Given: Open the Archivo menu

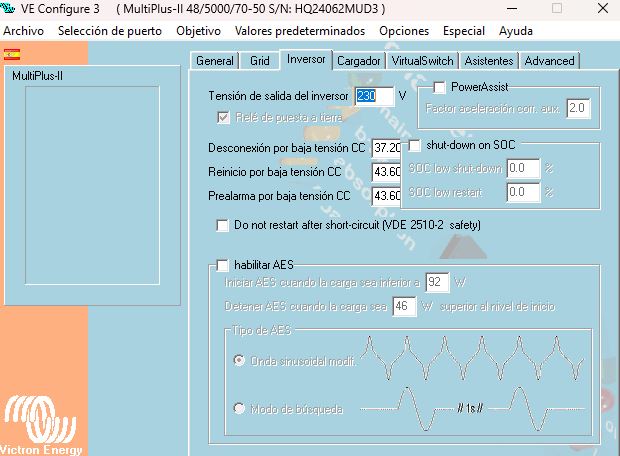Looking at the screenshot, I should pyautogui.click(x=23, y=31).
